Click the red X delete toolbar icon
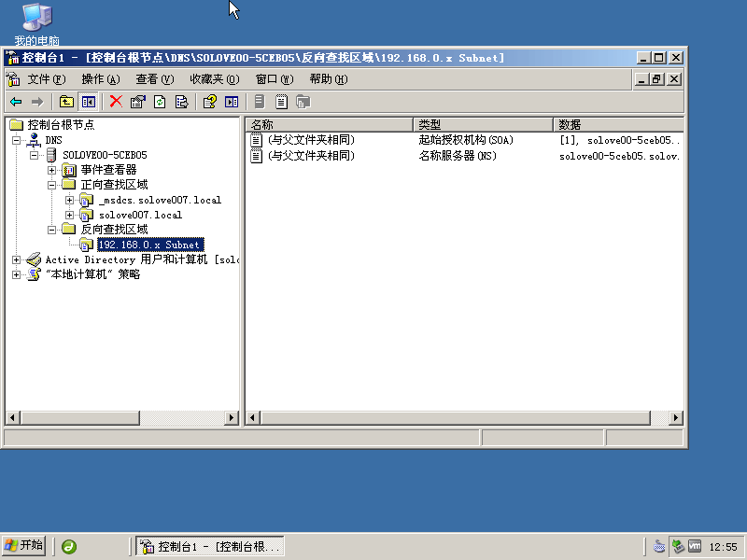747x560 pixels. coord(116,102)
